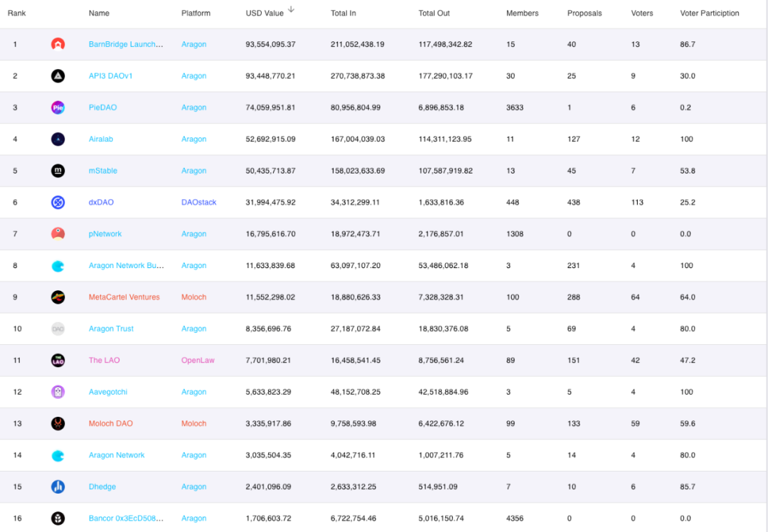Open the MetaCartel Ventures link
Viewport: 768px width, 532px height.
124,297
